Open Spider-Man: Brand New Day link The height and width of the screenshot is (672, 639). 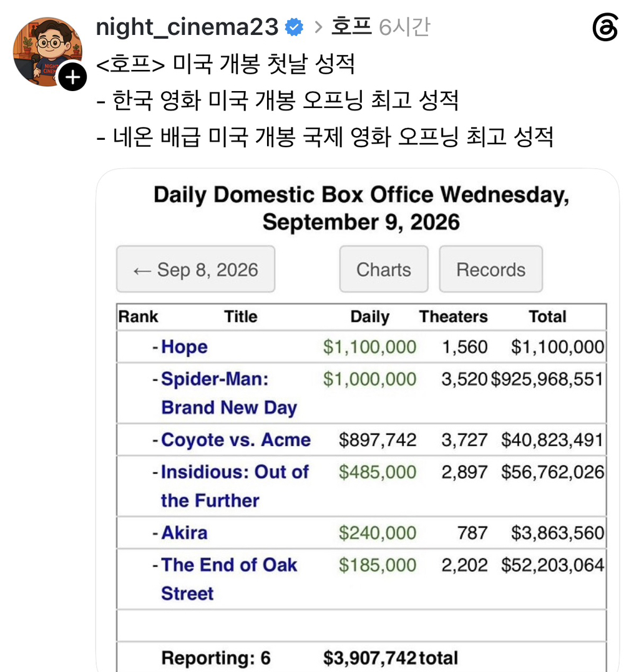click(229, 393)
